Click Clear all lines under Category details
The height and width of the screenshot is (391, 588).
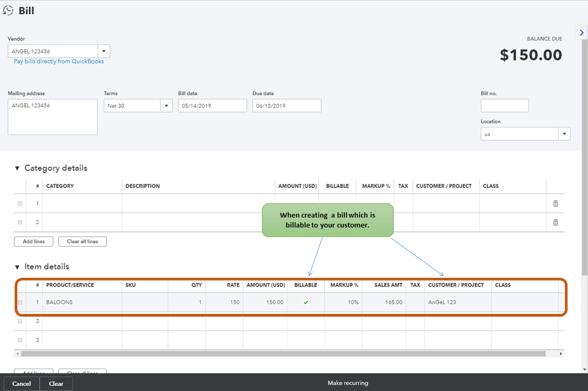coord(82,241)
